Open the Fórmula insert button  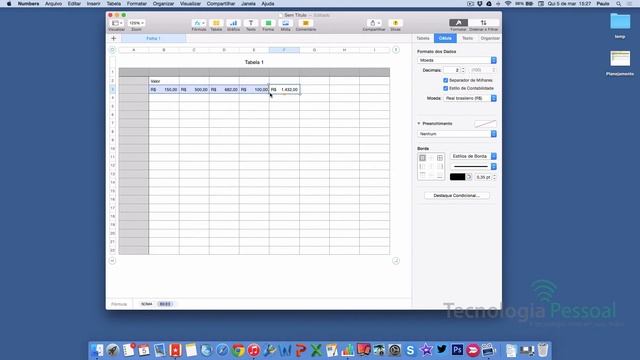tap(199, 23)
